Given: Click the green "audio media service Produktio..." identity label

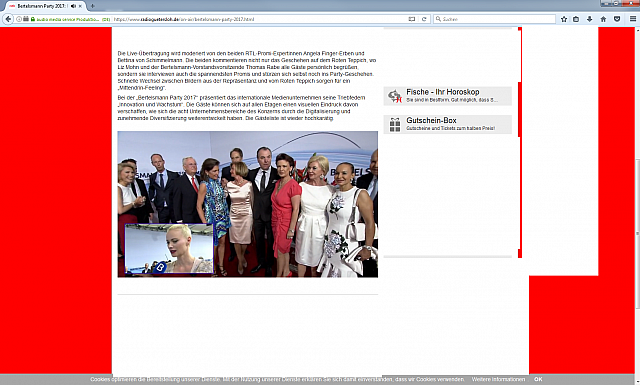Looking at the screenshot, I should coord(68,19).
